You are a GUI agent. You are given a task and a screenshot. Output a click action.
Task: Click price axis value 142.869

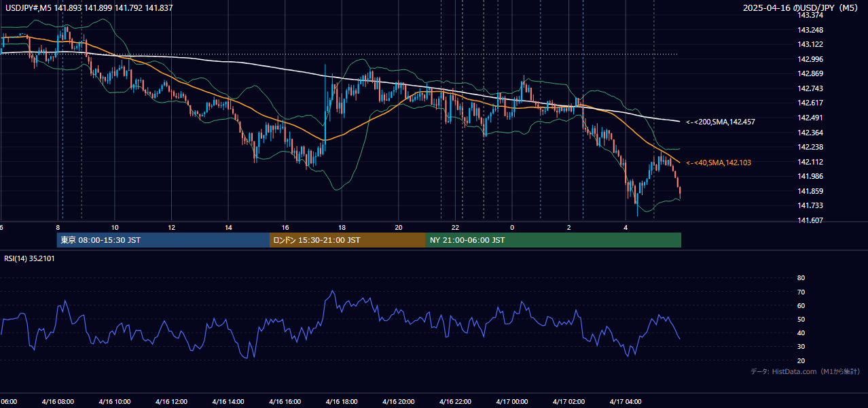pyautogui.click(x=810, y=73)
